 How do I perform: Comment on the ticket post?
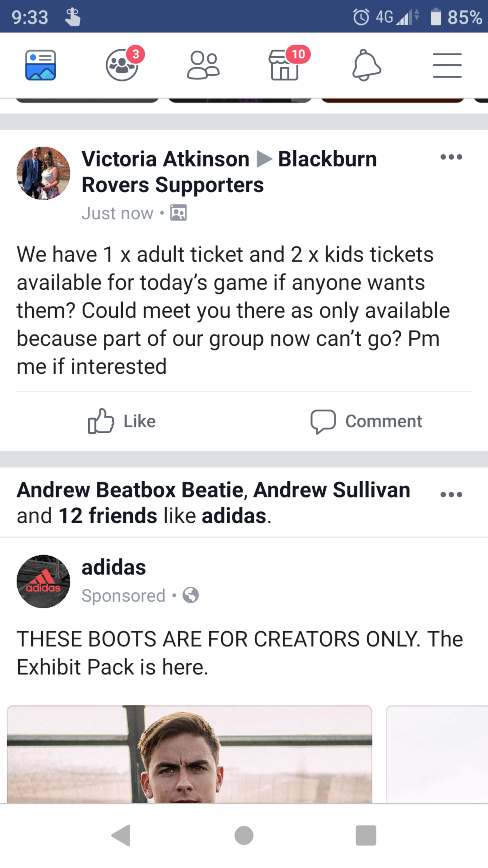366,421
